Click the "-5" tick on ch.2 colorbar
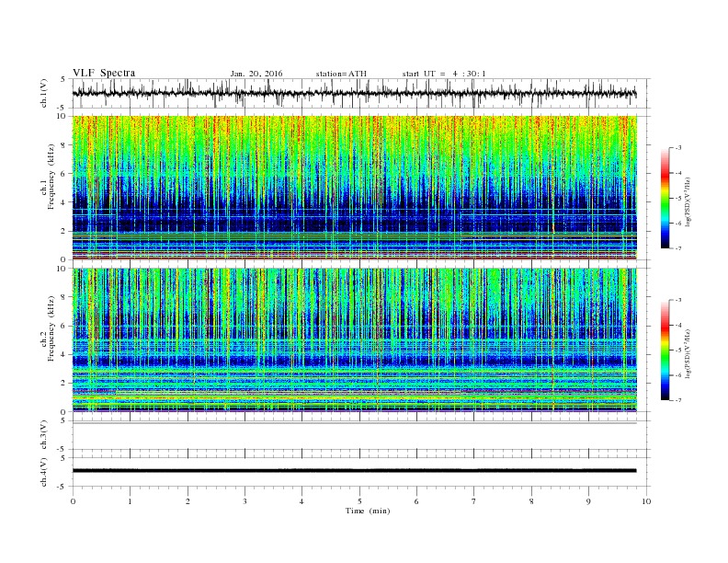 pos(677,350)
